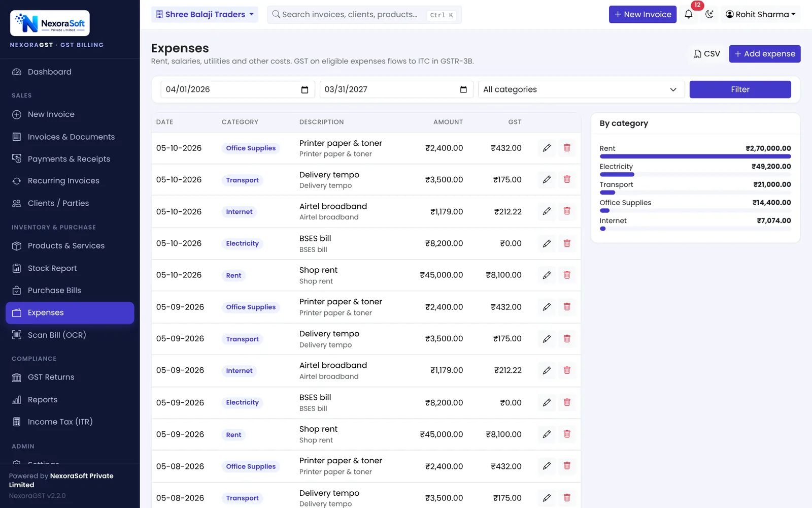The image size is (812, 508).
Task: Open Income Tax (ITR) page
Action: pyautogui.click(x=70, y=422)
